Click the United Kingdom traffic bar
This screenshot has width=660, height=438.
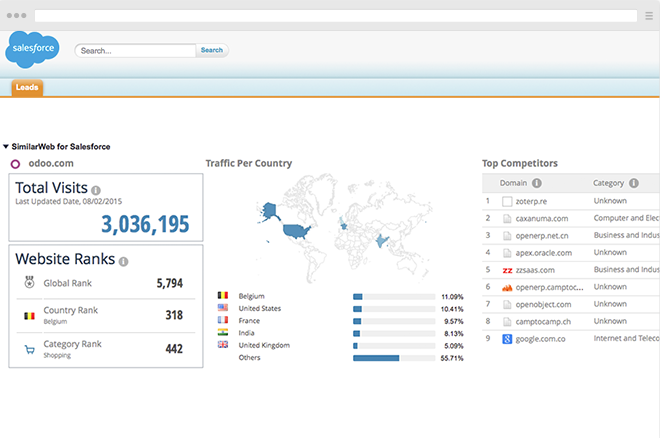pos(394,346)
